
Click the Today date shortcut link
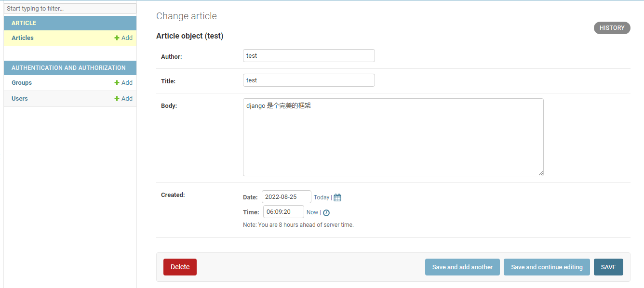pos(322,197)
